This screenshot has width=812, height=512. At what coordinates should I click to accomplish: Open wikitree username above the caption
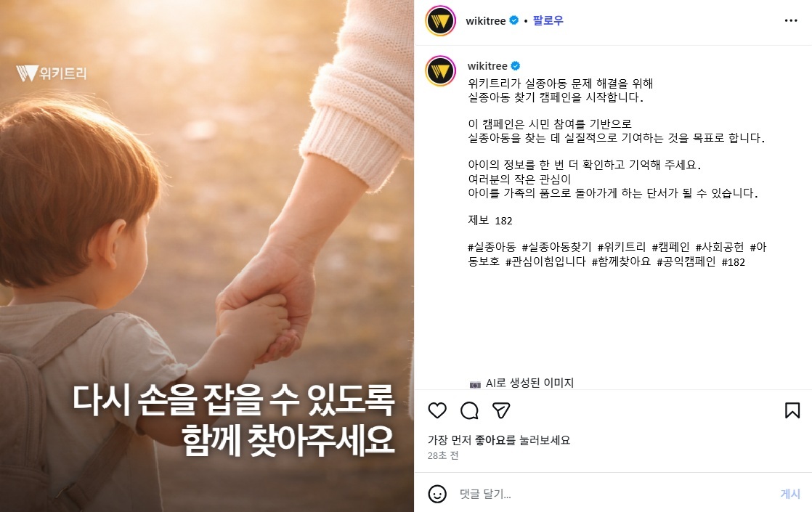tap(487, 66)
